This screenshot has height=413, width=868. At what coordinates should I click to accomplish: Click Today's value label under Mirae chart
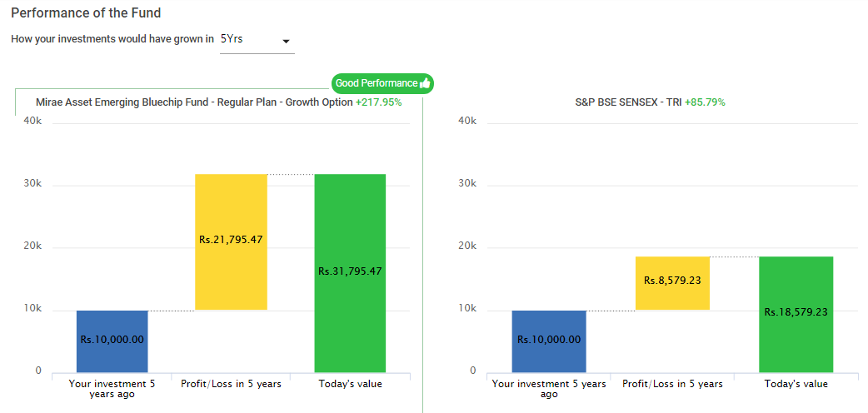pyautogui.click(x=350, y=384)
